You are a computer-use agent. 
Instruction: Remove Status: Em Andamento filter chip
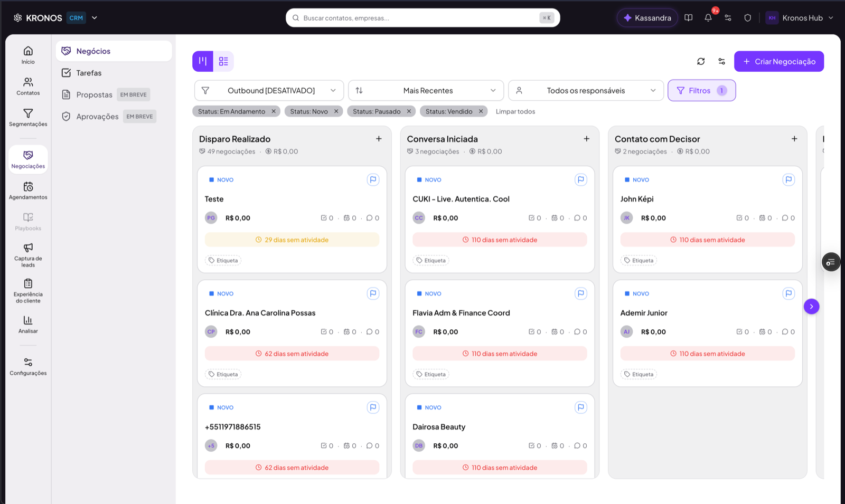pyautogui.click(x=274, y=111)
